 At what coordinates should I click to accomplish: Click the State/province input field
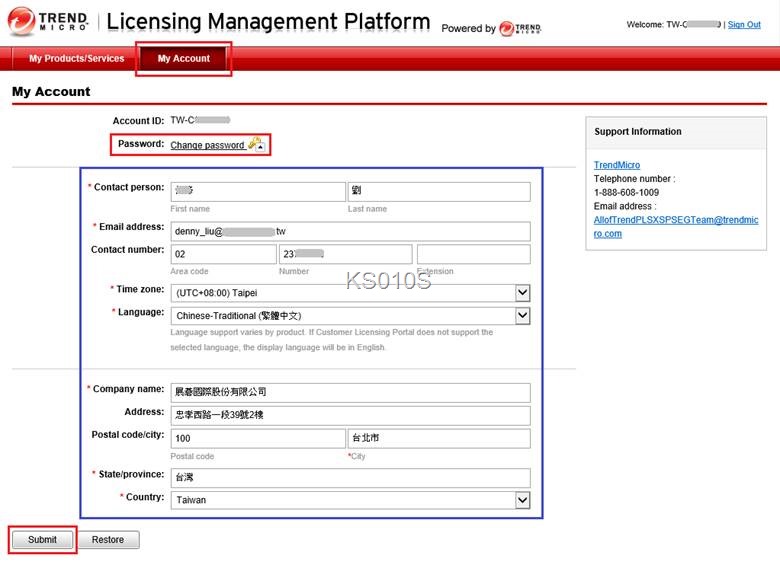[x=350, y=477]
